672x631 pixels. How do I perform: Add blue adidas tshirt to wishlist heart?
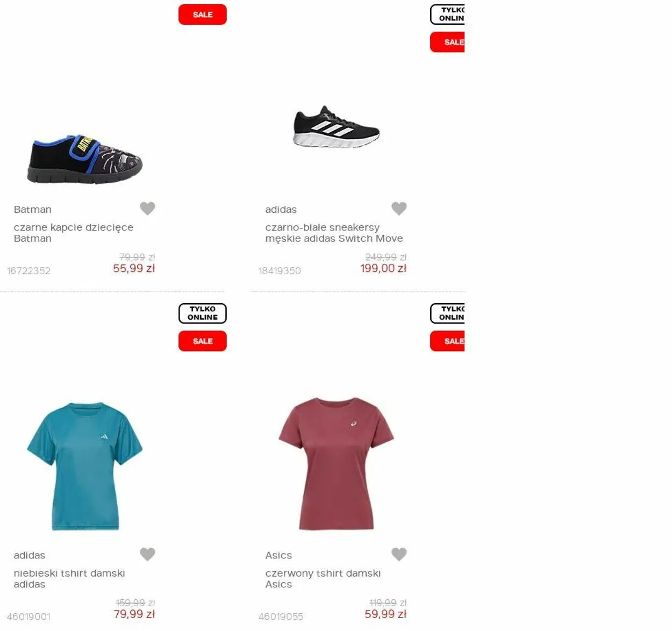point(147,554)
